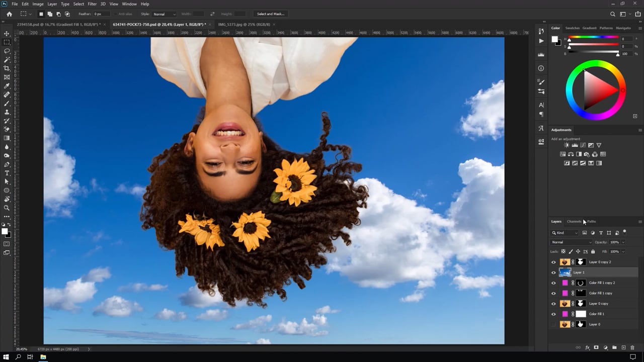Open the Actions panel play icon
This screenshot has width=644, height=362.
click(541, 41)
